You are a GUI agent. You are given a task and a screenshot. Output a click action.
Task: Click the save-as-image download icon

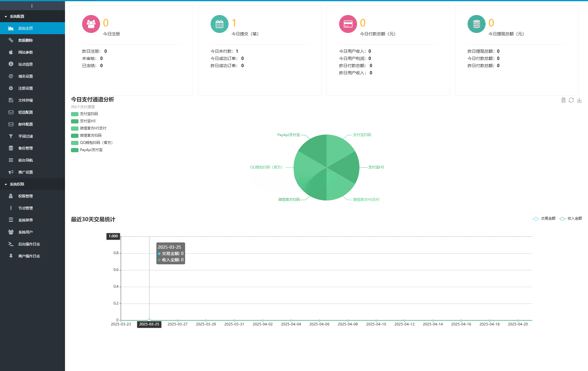[579, 100]
